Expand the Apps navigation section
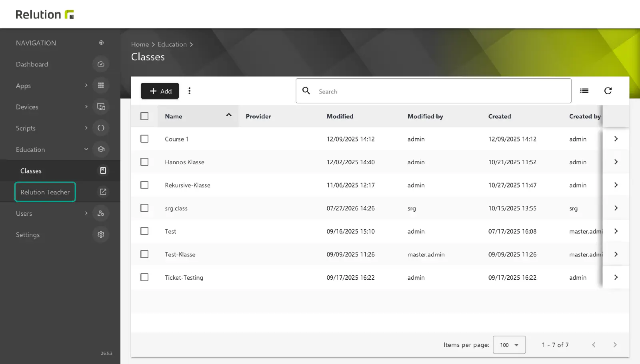Screen dimensions: 640x364 point(86,86)
